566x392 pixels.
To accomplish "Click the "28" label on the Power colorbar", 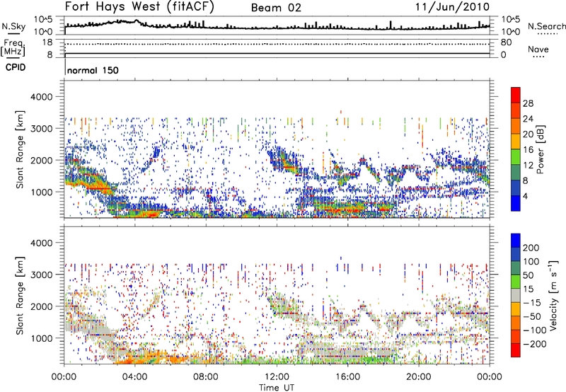I will (x=528, y=103).
